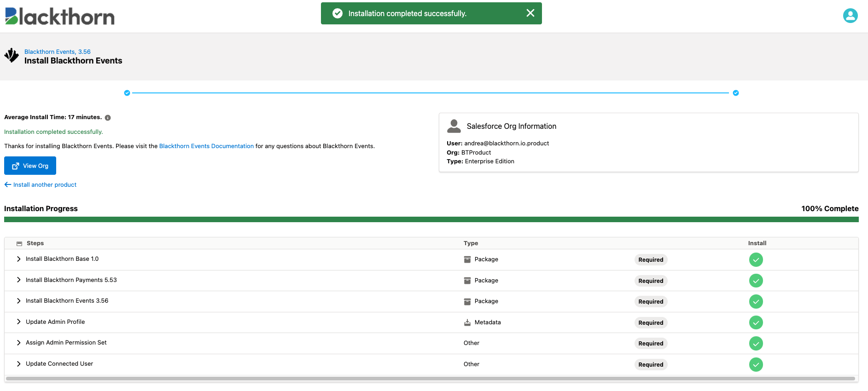Open the Blackthorn Events Documentation link

(x=206, y=146)
